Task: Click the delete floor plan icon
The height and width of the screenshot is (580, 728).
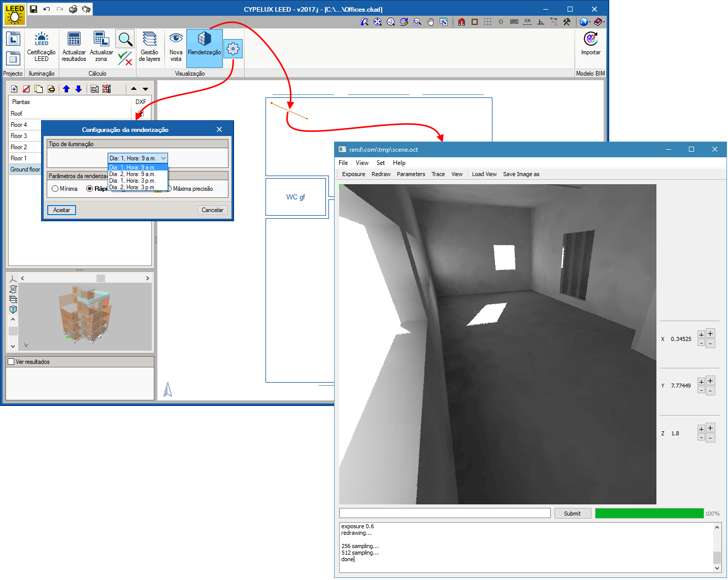Action: click(x=26, y=89)
